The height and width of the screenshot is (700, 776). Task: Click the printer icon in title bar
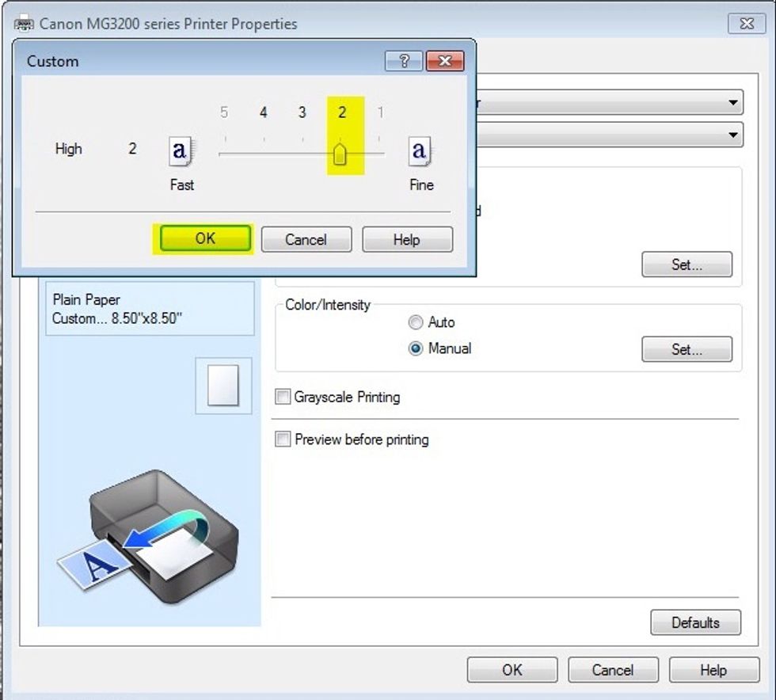(25, 24)
